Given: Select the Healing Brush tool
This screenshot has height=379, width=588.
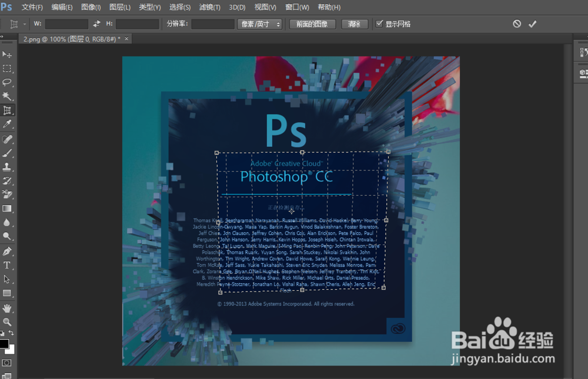Looking at the screenshot, I should (x=6, y=139).
